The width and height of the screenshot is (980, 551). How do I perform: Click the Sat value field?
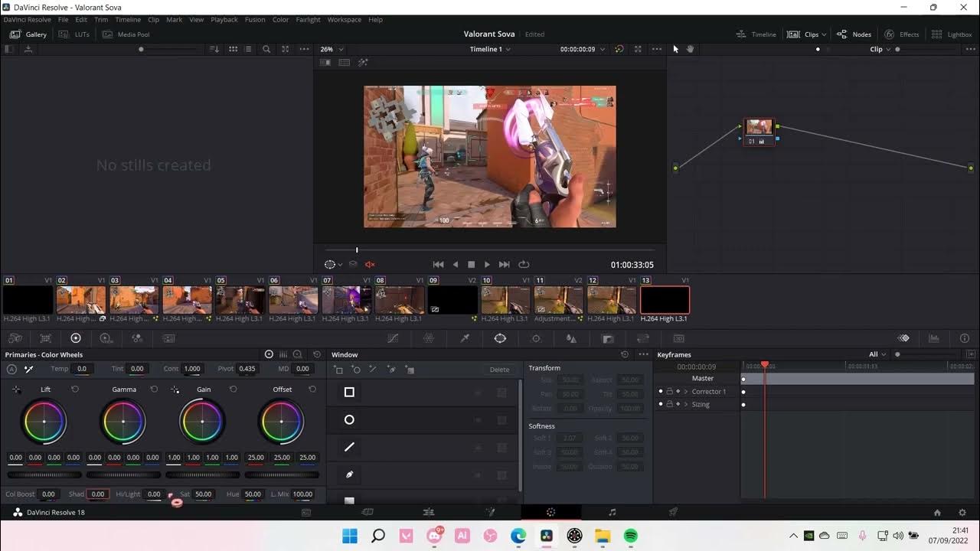pyautogui.click(x=203, y=494)
